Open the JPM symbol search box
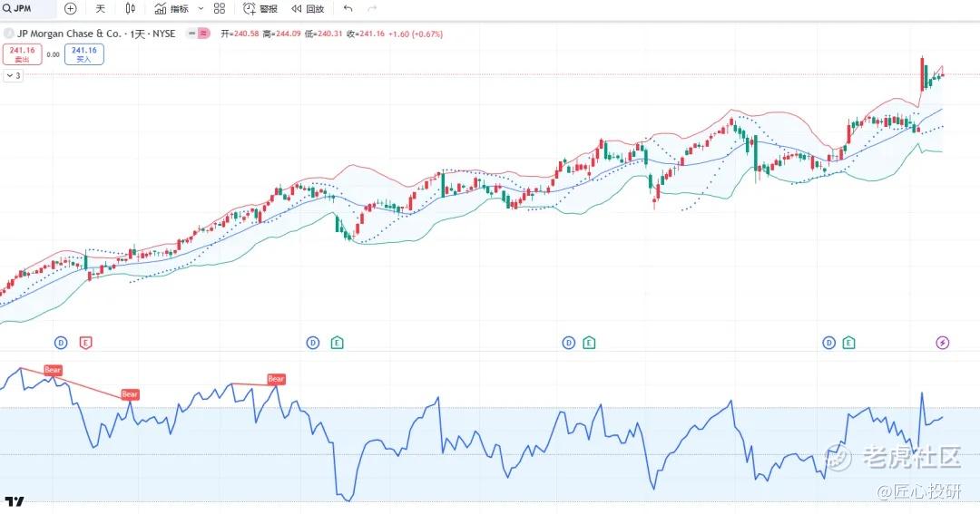Screen dimensions: 980x514 (27, 9)
